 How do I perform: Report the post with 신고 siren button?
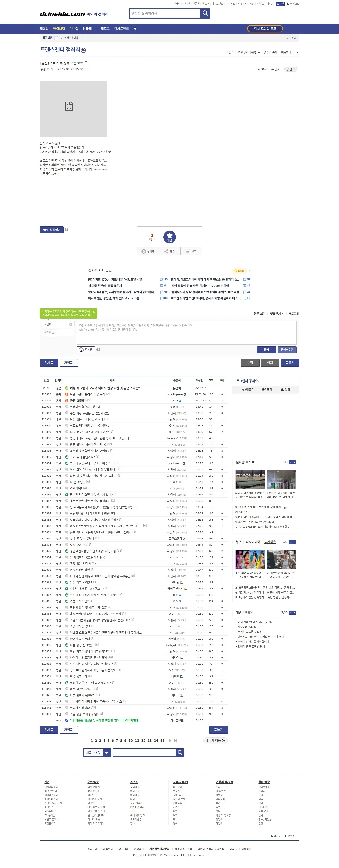tap(191, 251)
